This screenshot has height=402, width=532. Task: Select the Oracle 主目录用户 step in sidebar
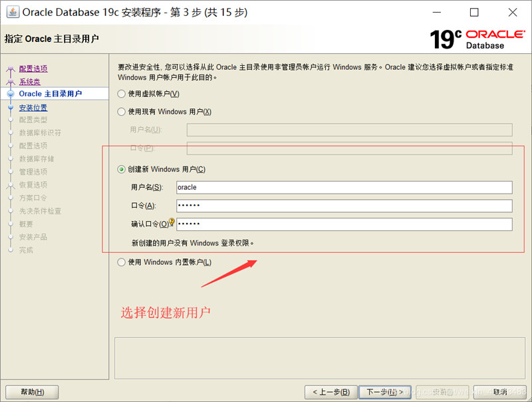pyautogui.click(x=51, y=94)
